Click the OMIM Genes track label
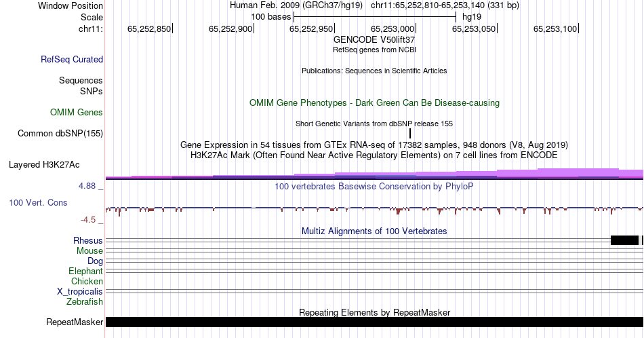 point(76,112)
